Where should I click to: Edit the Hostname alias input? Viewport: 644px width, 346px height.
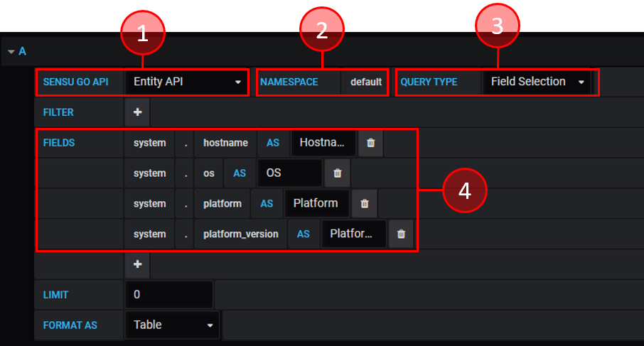pyautogui.click(x=323, y=143)
